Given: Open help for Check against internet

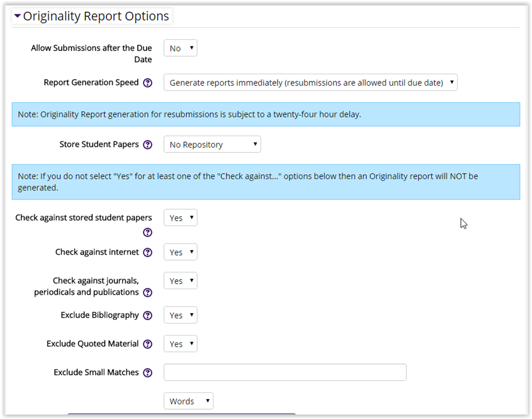Looking at the screenshot, I should [147, 252].
